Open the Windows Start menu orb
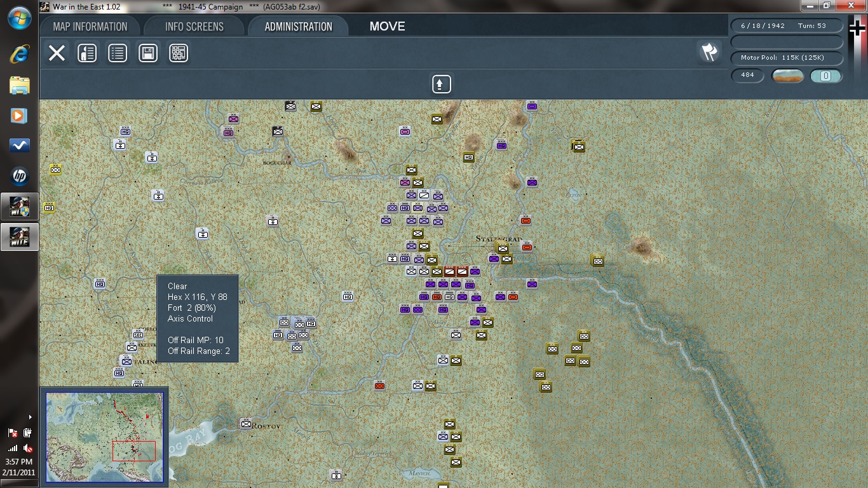 coord(19,18)
